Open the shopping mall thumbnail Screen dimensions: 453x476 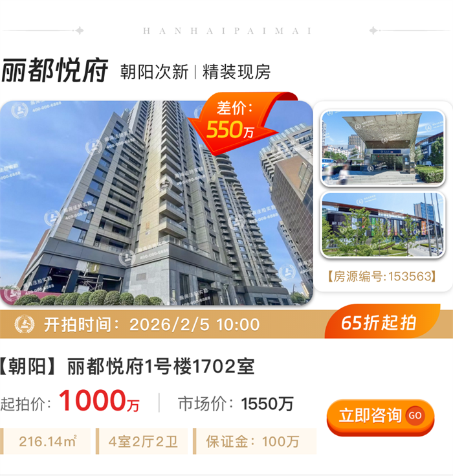(383, 225)
